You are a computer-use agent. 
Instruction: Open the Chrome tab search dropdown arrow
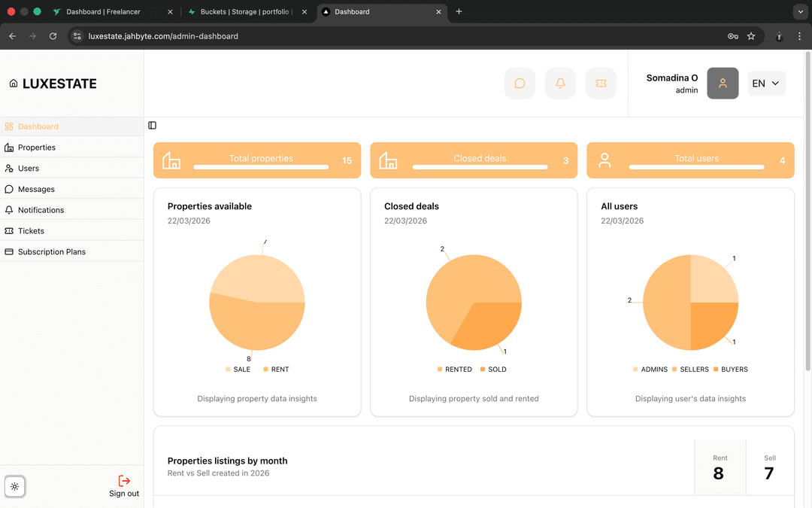point(800,11)
